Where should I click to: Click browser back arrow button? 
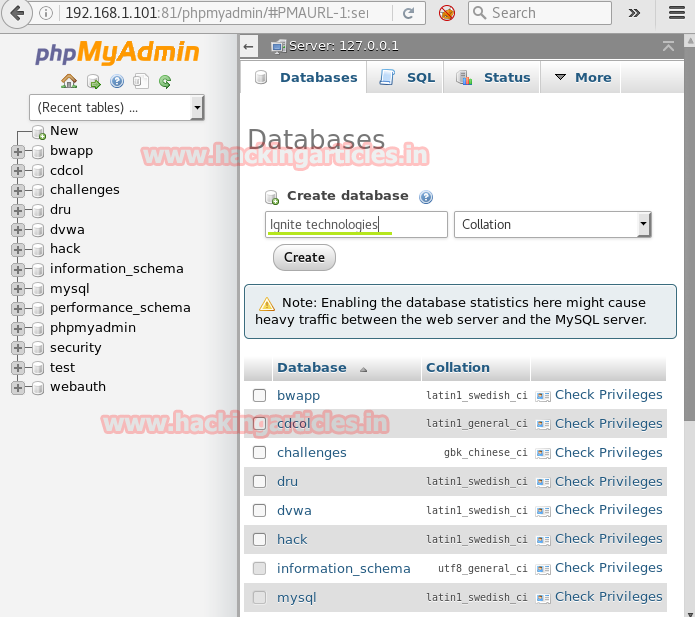tap(17, 13)
